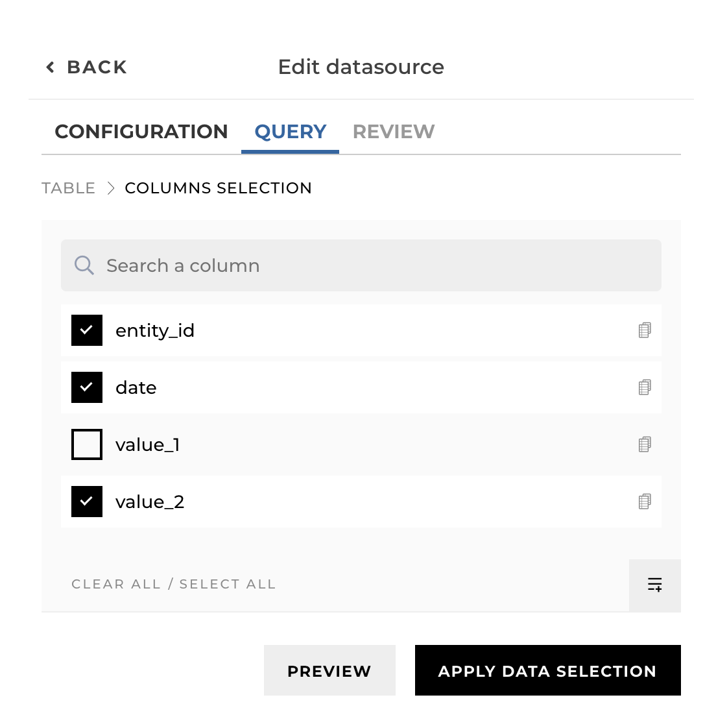Enable the value_1 column checkbox

point(87,444)
